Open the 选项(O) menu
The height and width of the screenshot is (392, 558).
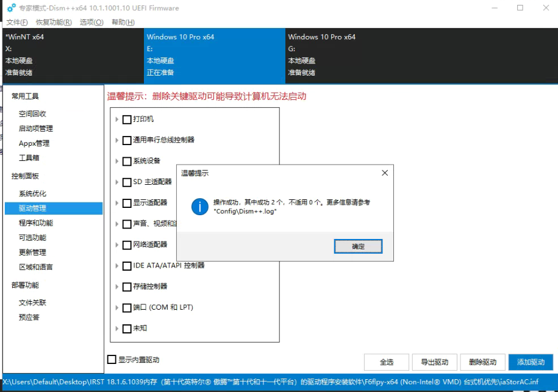[91, 23]
